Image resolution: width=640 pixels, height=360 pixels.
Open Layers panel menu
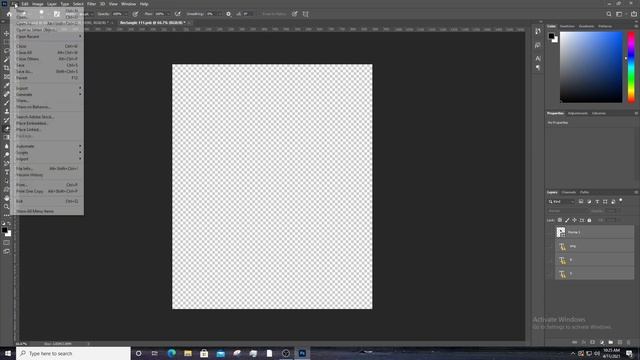[636, 192]
